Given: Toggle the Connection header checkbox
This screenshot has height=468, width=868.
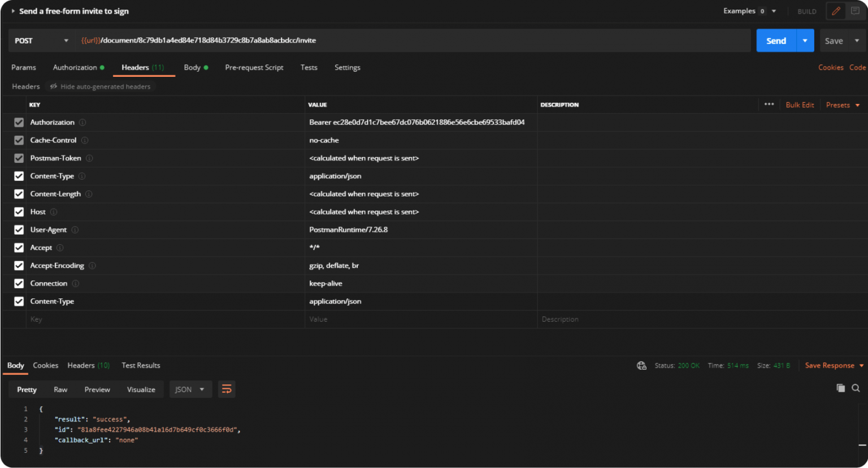Looking at the screenshot, I should click(x=19, y=284).
